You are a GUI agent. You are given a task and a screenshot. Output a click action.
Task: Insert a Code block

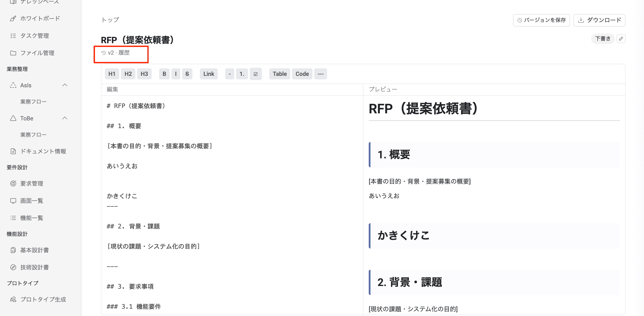pos(302,74)
